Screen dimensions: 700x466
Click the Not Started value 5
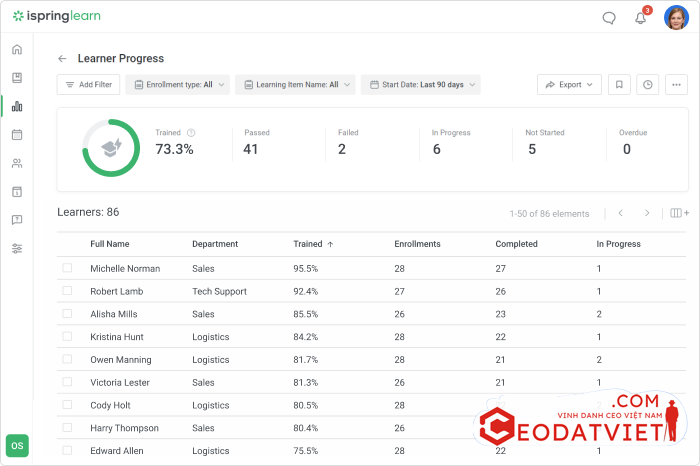[x=532, y=149]
